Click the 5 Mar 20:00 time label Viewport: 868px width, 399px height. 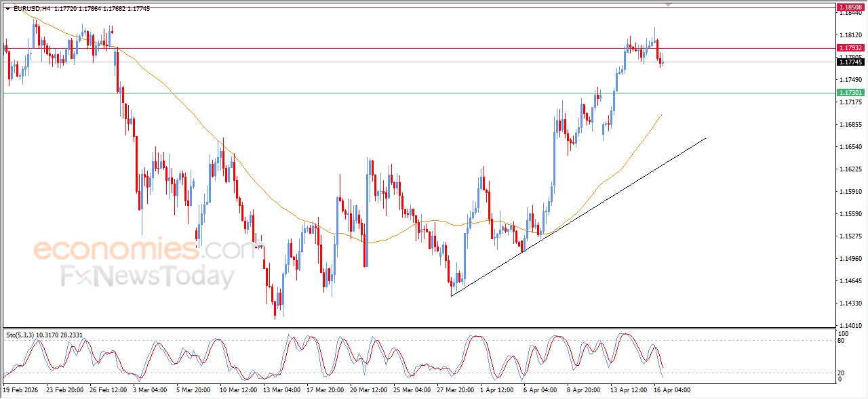click(193, 390)
